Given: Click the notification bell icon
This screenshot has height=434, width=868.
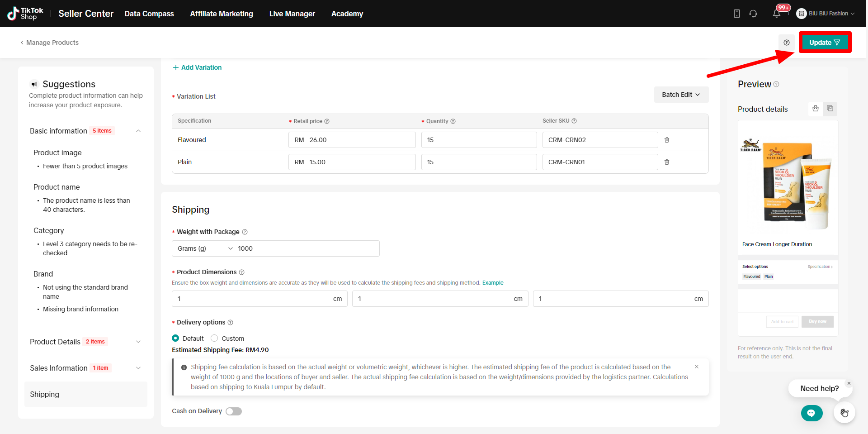Looking at the screenshot, I should (776, 14).
